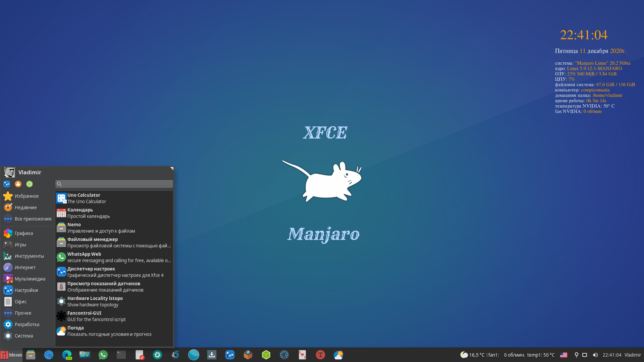The image size is (644, 362).
Task: Switch keyboard layout via the US flag
Action: [565, 355]
